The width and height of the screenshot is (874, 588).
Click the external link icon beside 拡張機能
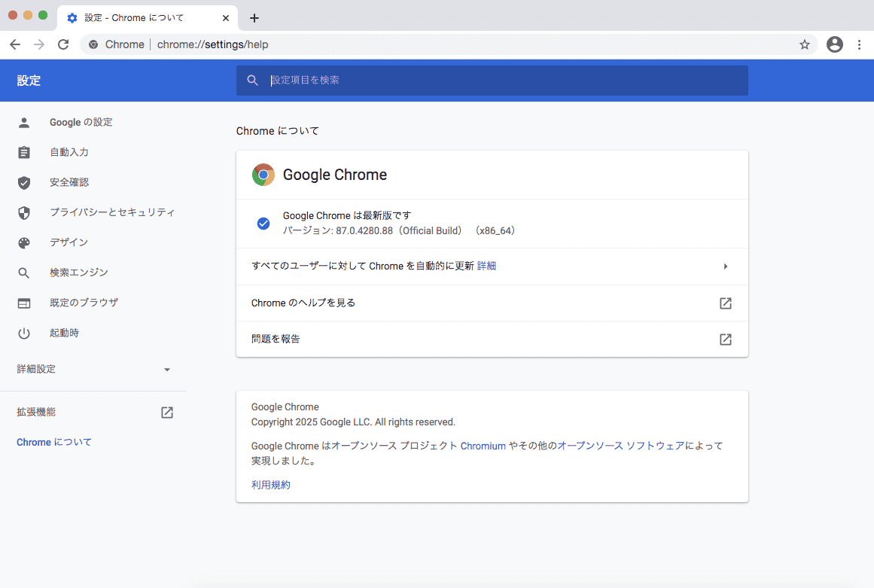coord(167,413)
